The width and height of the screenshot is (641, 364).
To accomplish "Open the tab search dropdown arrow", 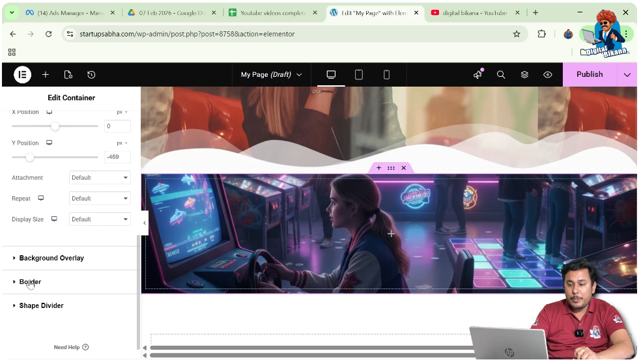I will [x=12, y=12].
